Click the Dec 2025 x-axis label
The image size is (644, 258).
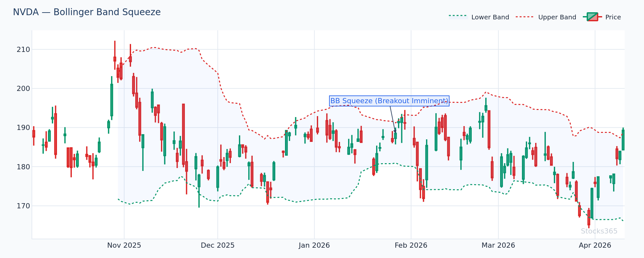point(218,245)
